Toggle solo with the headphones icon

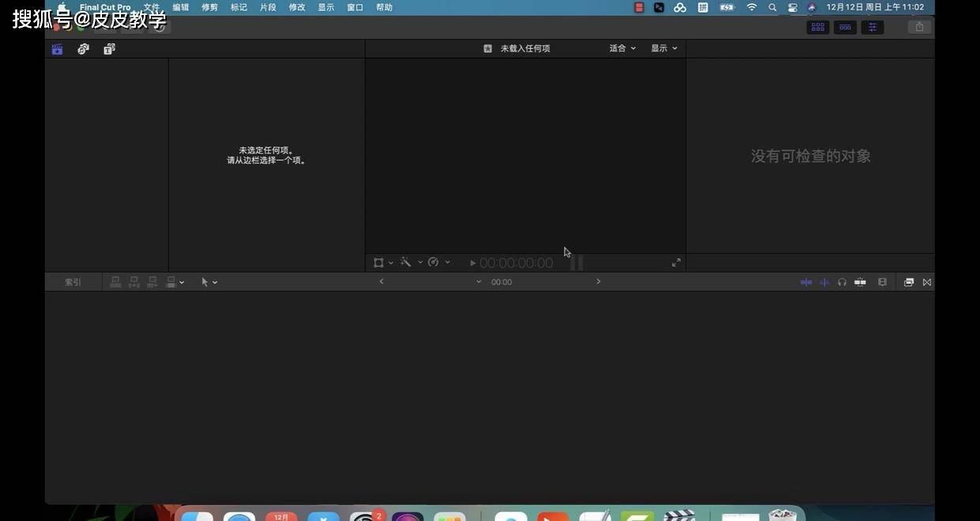coord(842,281)
